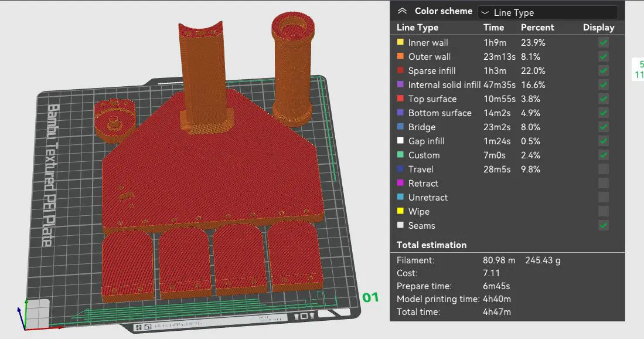Toggle Sparse infill display checkbox
644x339 pixels.
tap(604, 71)
